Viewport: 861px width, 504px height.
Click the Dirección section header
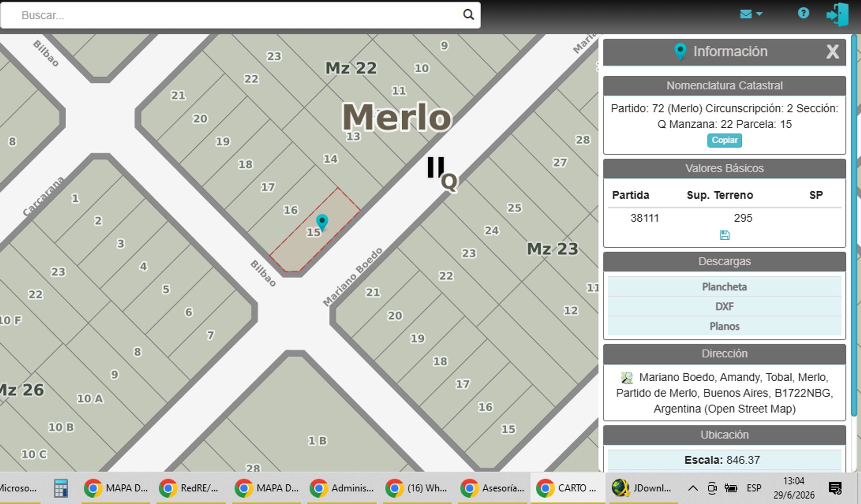tap(724, 354)
